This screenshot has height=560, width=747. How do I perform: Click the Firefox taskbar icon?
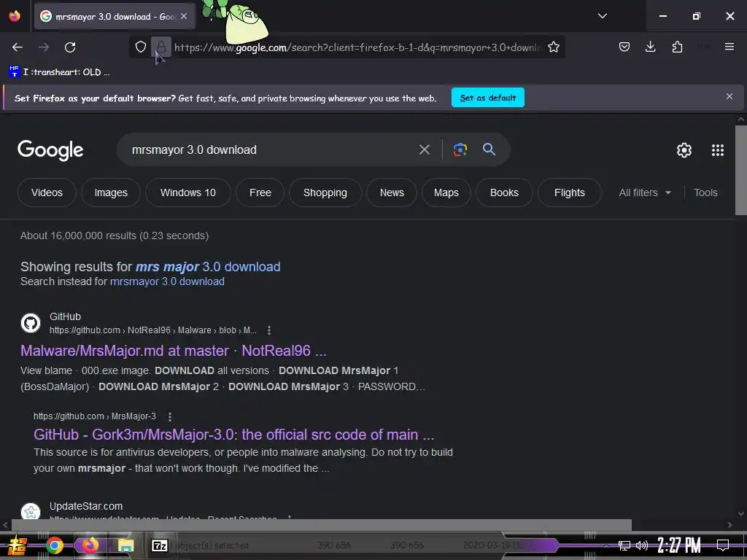pos(90,545)
